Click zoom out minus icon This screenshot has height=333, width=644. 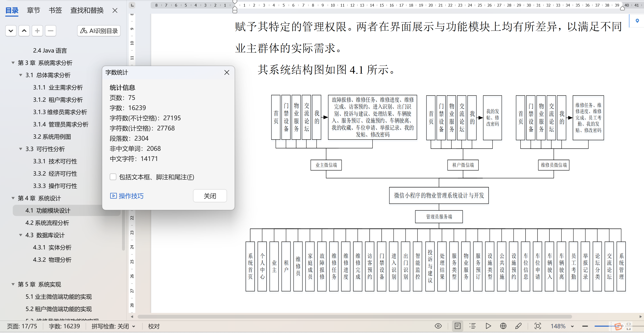[585, 326]
